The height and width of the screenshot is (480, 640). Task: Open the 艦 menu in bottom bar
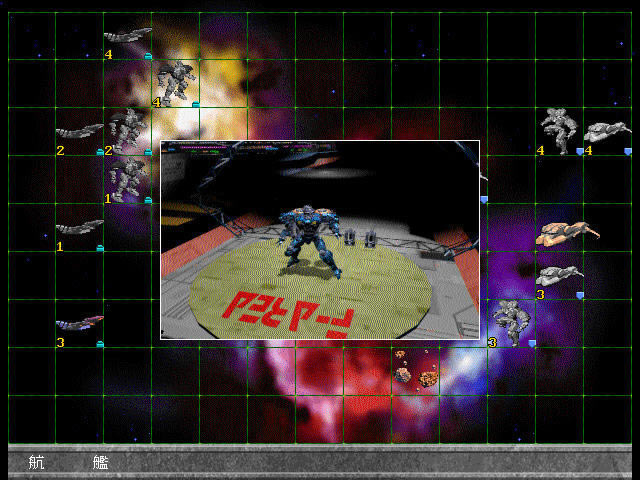point(101,462)
